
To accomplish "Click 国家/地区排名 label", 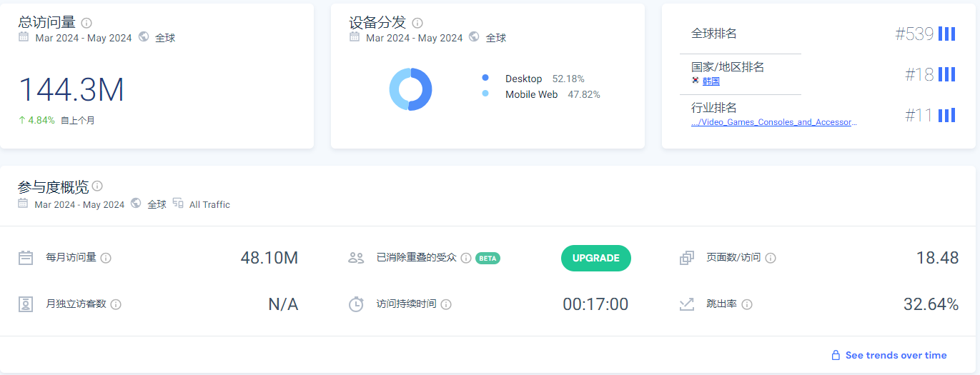I will (728, 67).
